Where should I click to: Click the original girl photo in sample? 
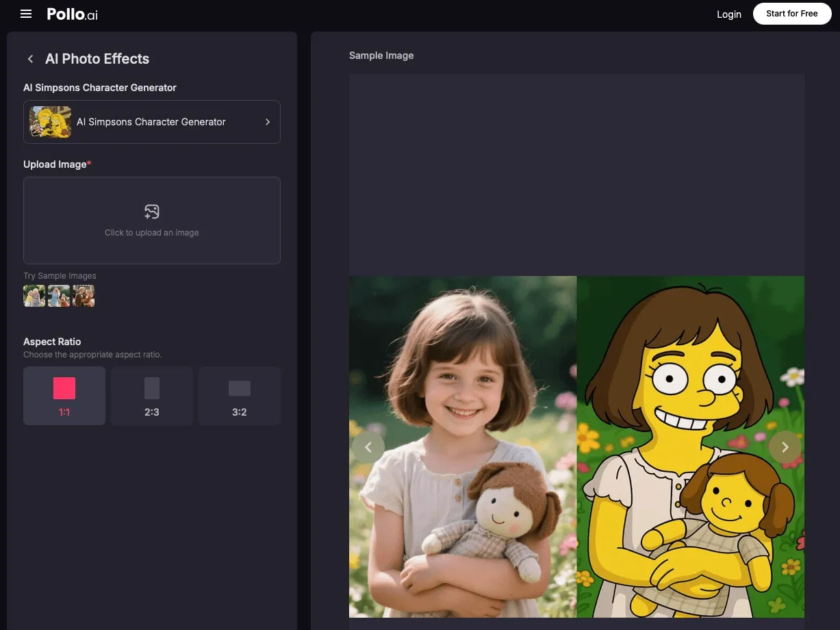463,446
